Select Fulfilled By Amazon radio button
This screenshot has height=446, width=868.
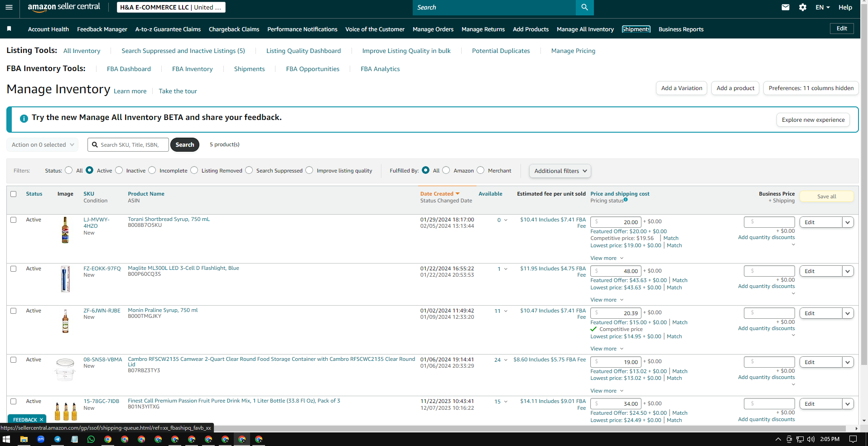coord(446,170)
